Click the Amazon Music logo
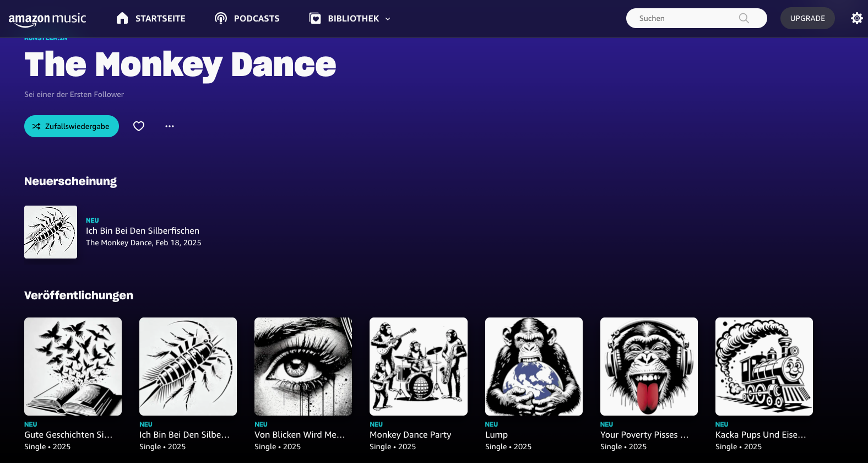 point(47,19)
